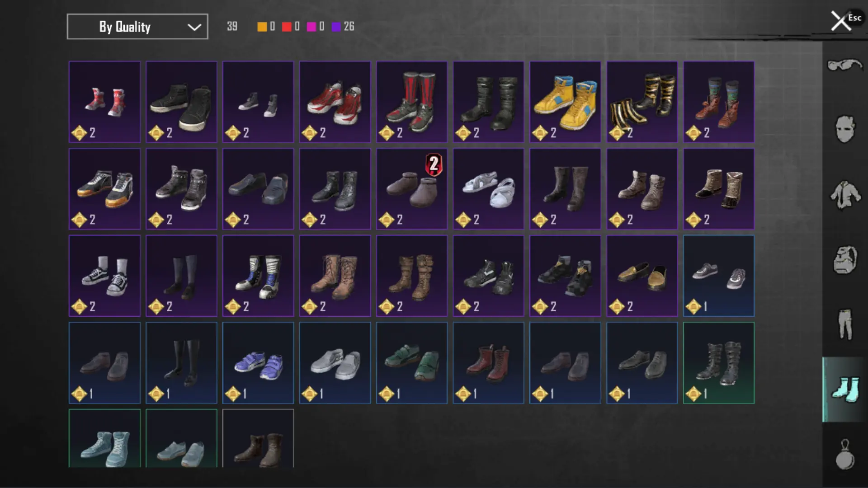Select the jacket category icon
Viewport: 868px width, 488px height.
point(844,195)
